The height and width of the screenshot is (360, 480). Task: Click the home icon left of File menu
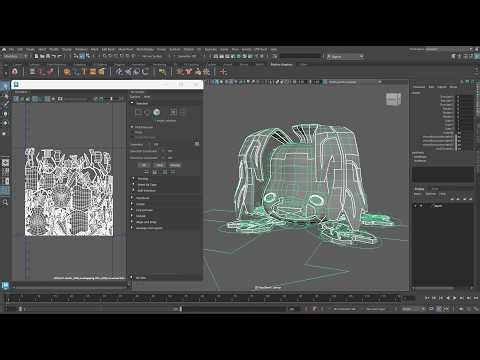(x=4, y=49)
